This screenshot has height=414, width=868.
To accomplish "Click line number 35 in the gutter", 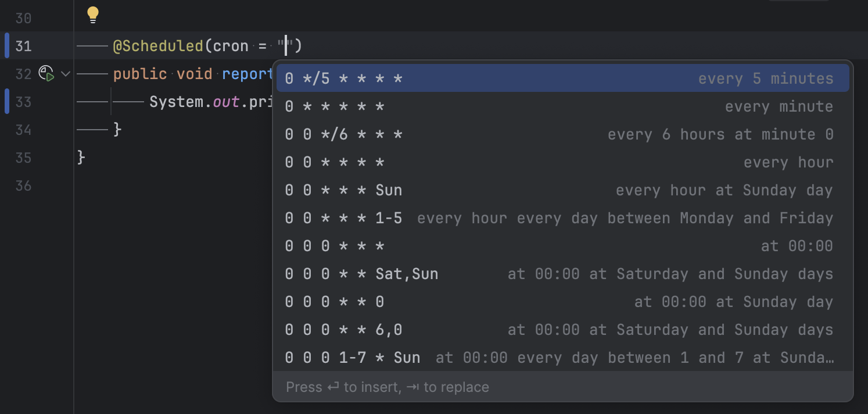I will [23, 158].
